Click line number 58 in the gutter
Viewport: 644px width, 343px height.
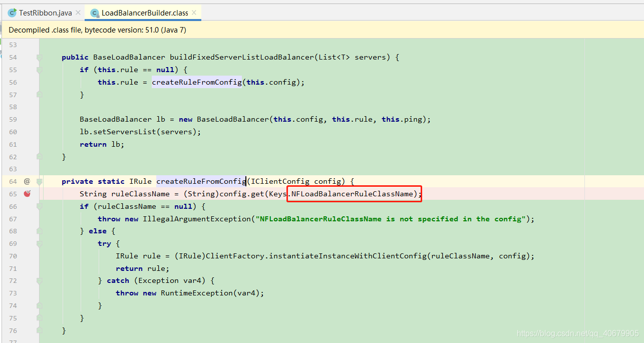click(x=13, y=107)
